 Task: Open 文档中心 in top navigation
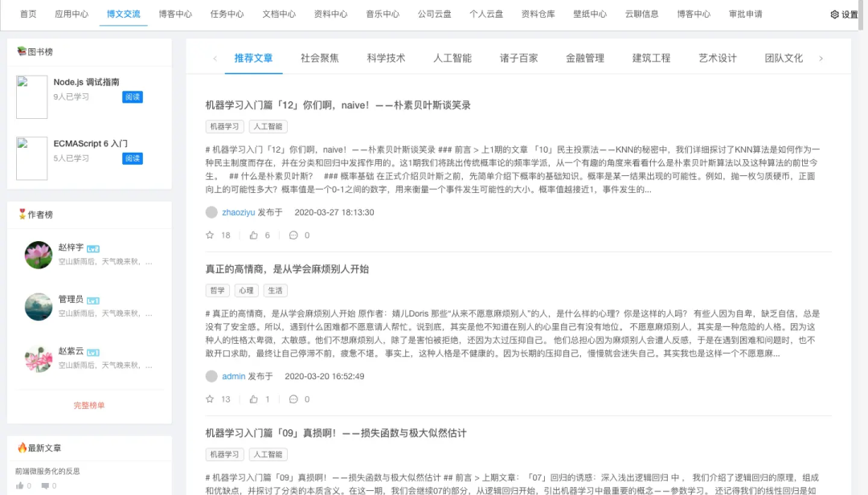coord(279,14)
